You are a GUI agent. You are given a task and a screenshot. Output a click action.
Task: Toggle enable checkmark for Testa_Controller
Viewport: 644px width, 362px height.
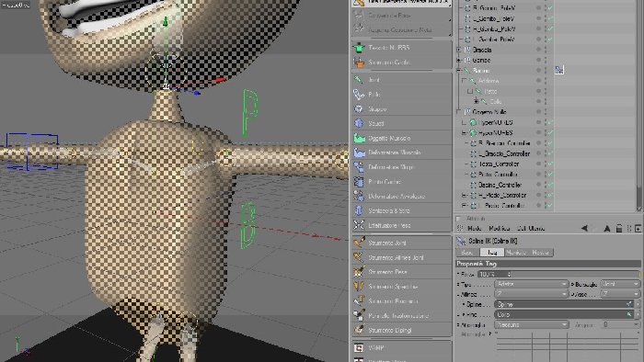pyautogui.click(x=550, y=164)
